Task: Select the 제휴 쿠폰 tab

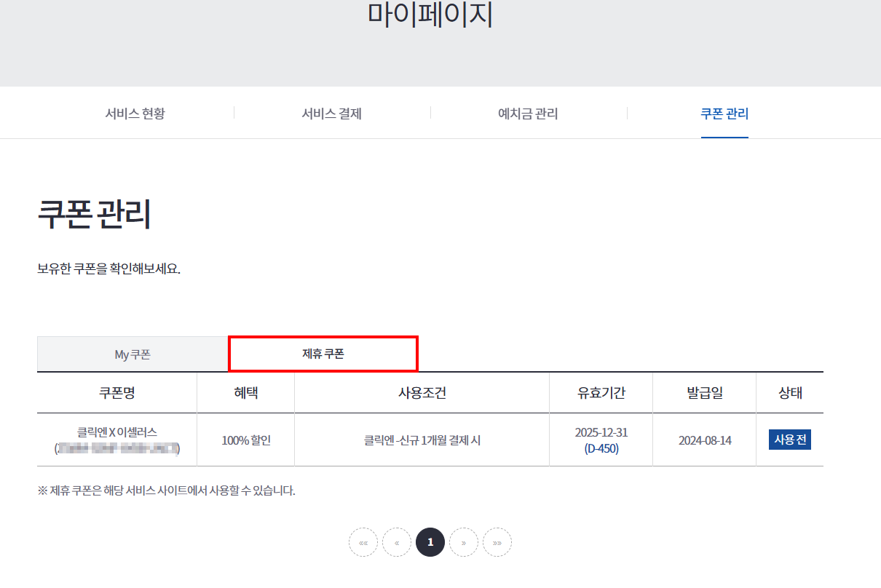Action: point(323,354)
